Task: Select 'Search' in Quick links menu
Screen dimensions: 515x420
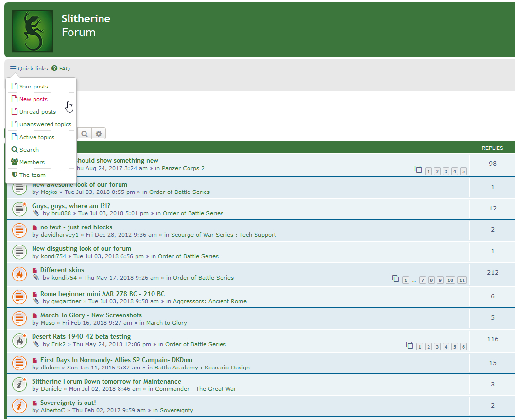Action: tap(29, 150)
